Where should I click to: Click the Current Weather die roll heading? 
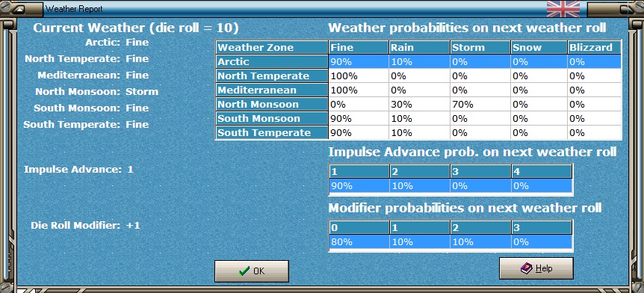[x=136, y=28]
